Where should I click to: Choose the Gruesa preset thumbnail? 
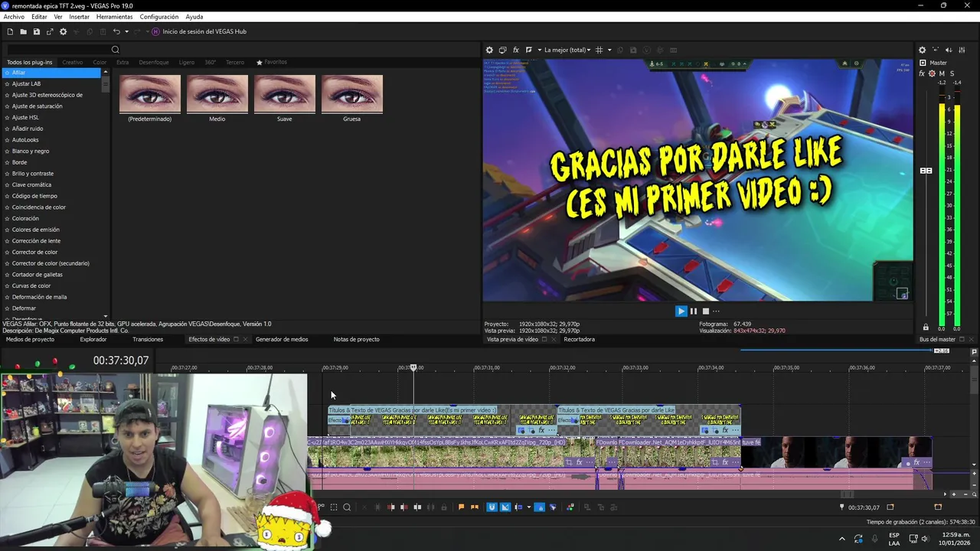[x=352, y=94]
